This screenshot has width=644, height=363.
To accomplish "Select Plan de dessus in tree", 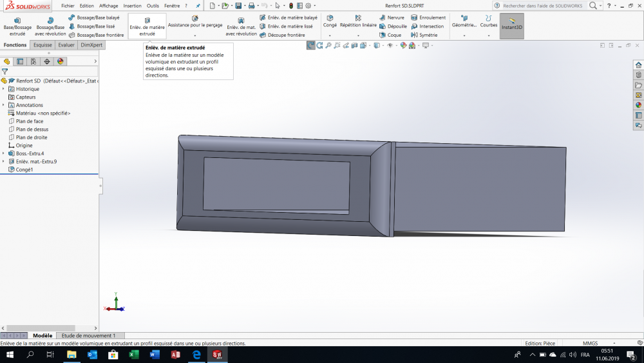I will [x=32, y=129].
